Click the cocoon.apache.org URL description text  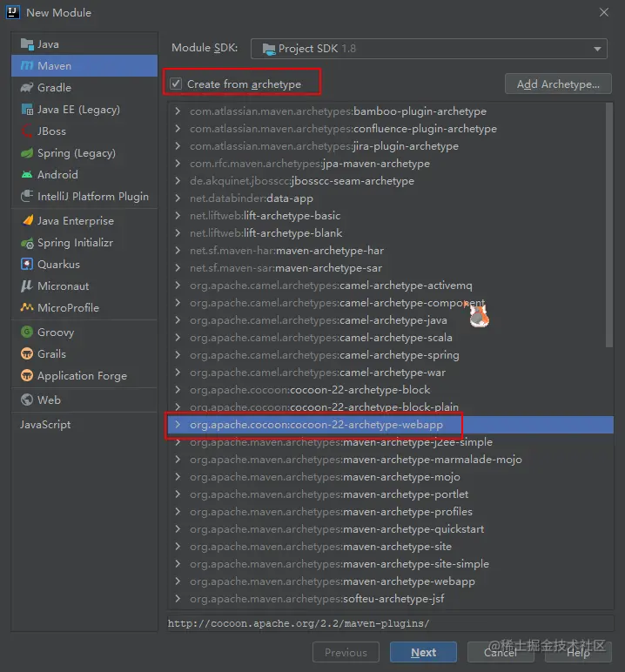point(299,623)
